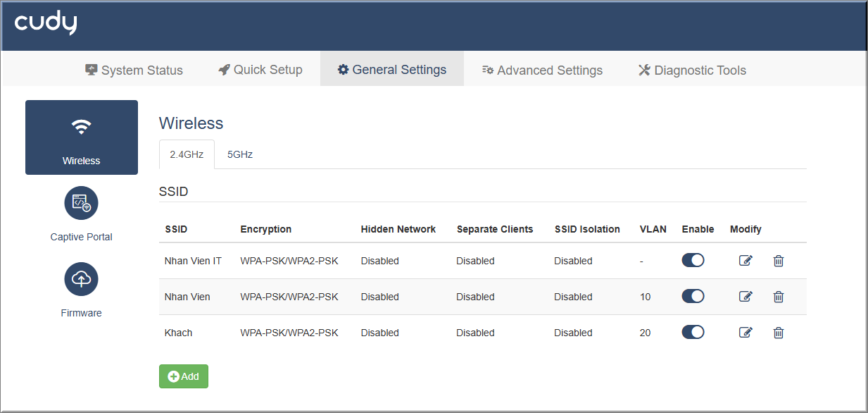Screen dimensions: 868x413
Task: Switch off the Khach SSID enable toggle
Action: (693, 332)
